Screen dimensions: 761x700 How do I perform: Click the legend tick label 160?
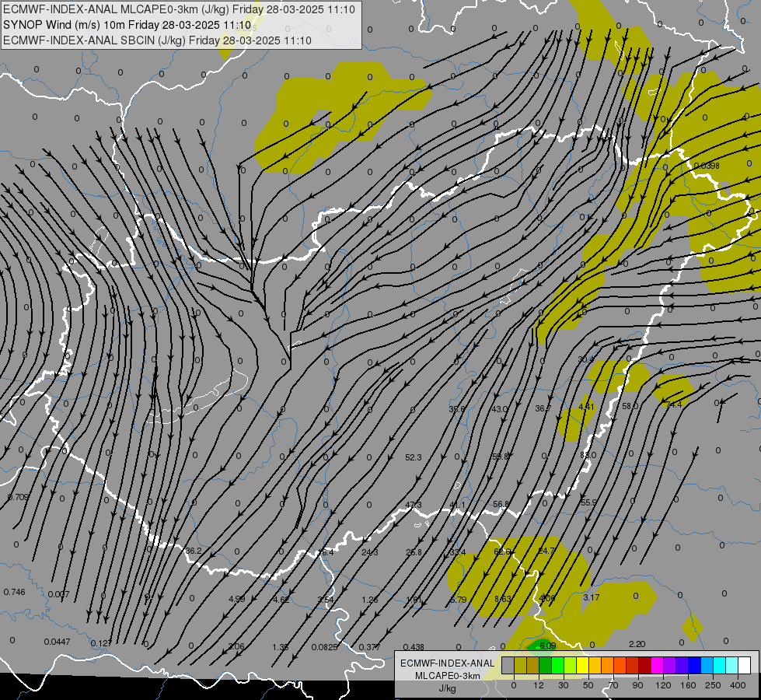(x=688, y=685)
